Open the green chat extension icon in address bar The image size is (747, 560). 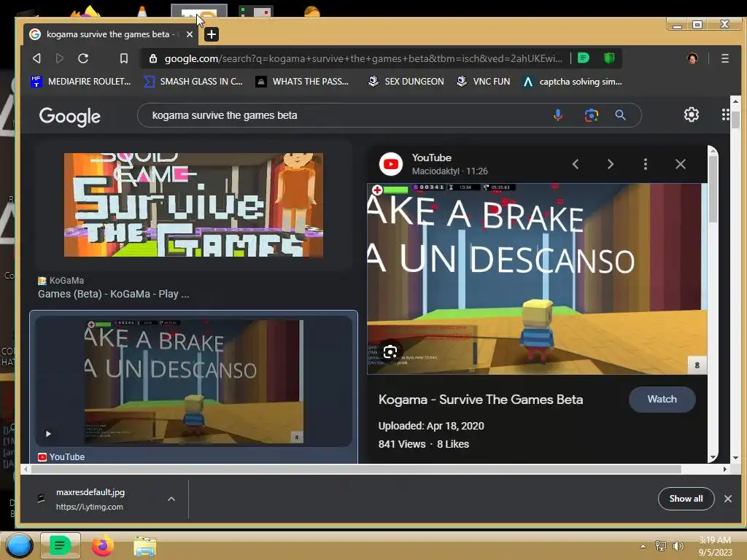[584, 58]
